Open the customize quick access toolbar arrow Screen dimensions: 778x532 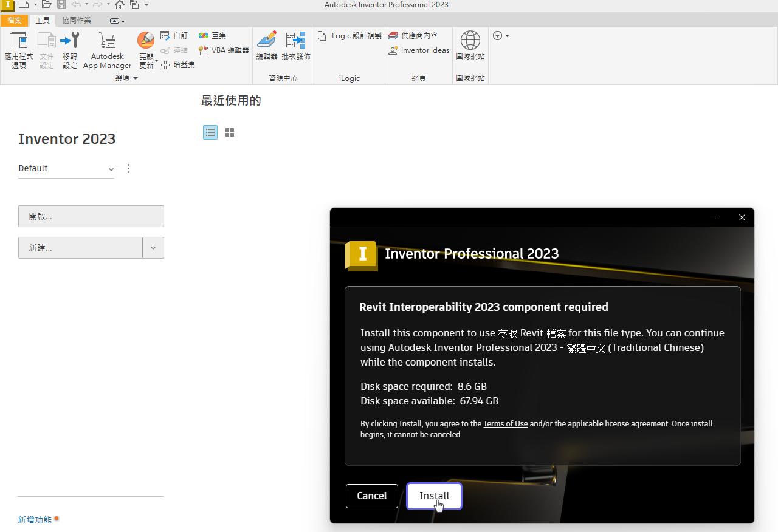click(146, 5)
